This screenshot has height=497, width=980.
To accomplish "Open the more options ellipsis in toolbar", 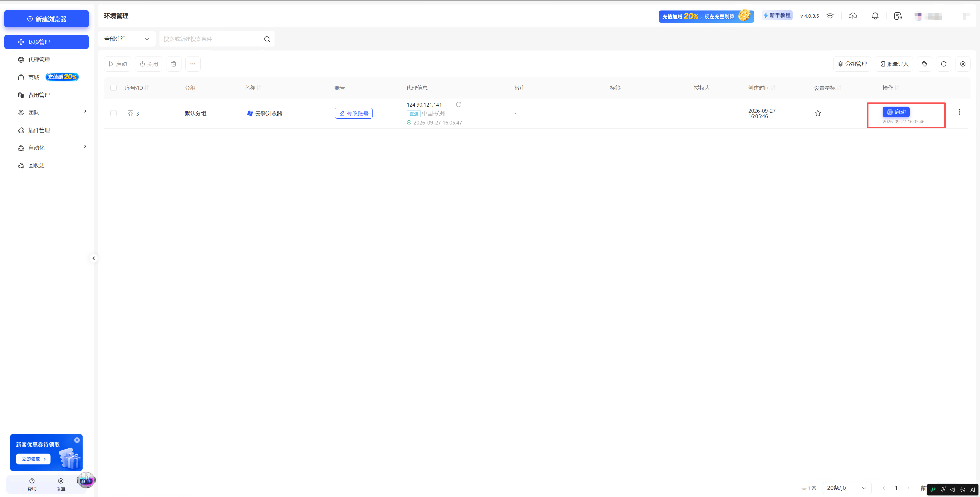I will (193, 64).
